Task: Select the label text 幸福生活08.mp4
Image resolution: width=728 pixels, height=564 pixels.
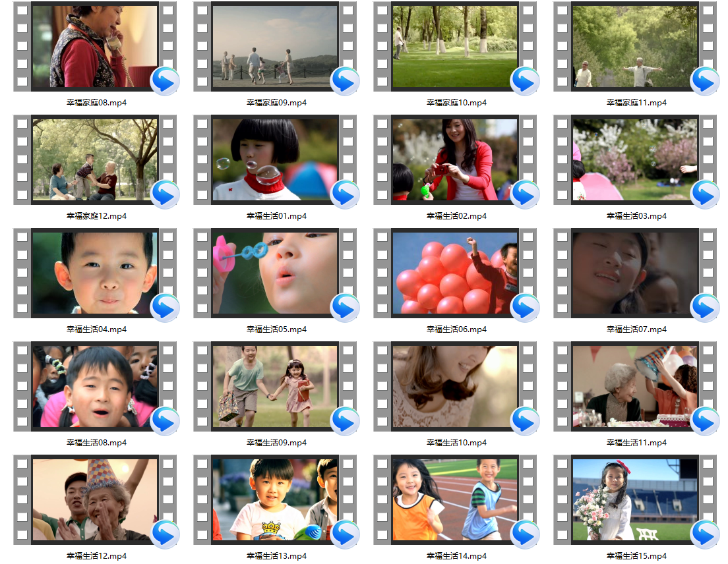Action: tap(96, 443)
